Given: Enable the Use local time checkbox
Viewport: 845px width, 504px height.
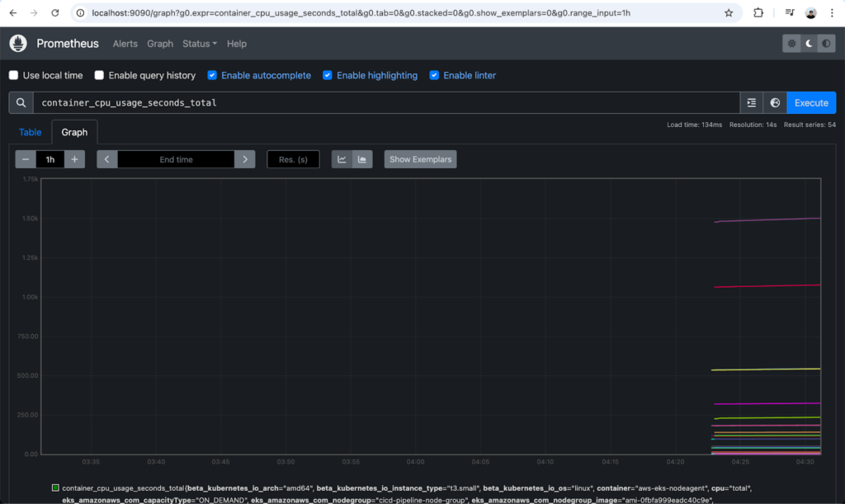Looking at the screenshot, I should pos(14,75).
